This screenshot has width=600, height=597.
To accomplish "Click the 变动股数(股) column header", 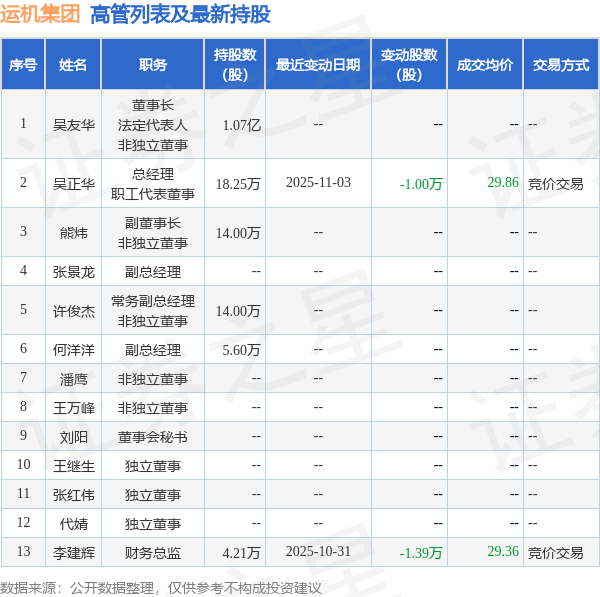I will [409, 65].
